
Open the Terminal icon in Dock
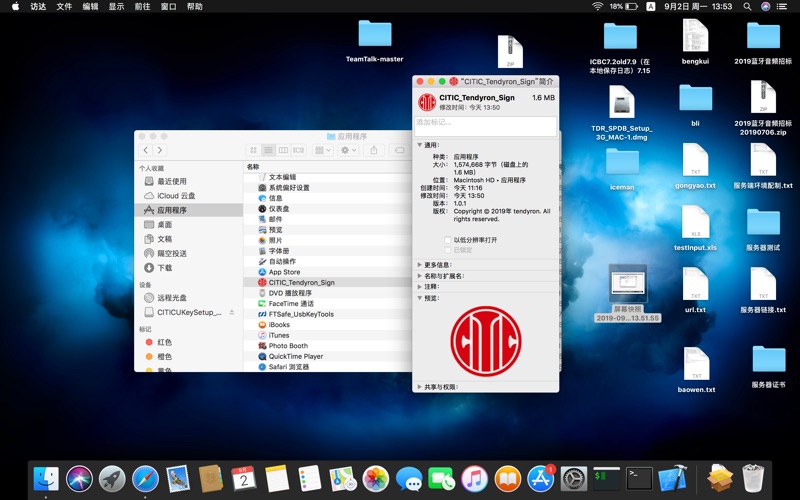point(640,478)
